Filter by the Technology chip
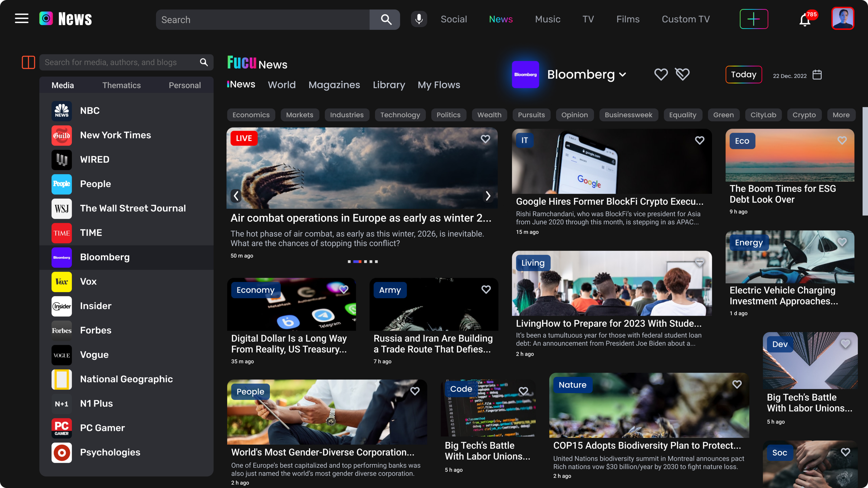Image resolution: width=868 pixels, height=488 pixels. [400, 115]
